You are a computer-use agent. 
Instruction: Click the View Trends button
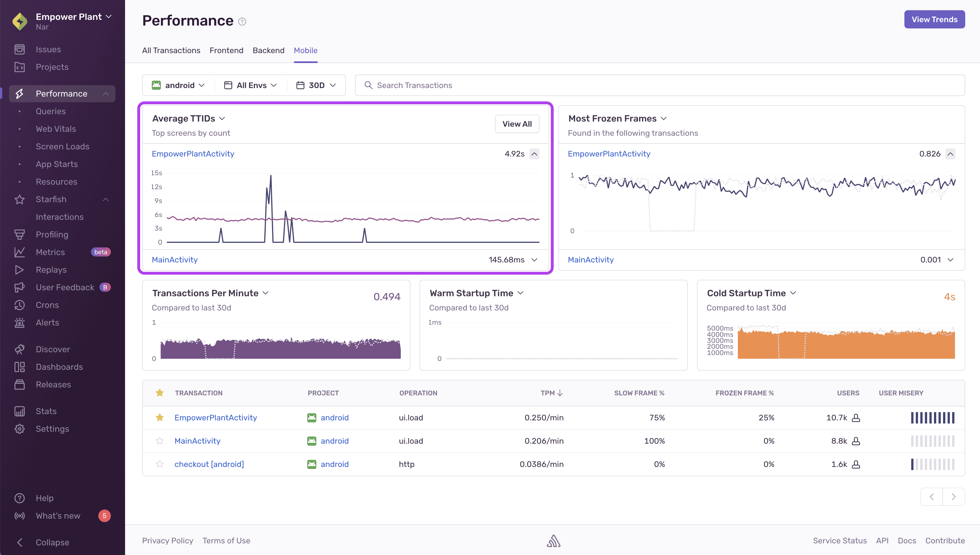pyautogui.click(x=934, y=19)
